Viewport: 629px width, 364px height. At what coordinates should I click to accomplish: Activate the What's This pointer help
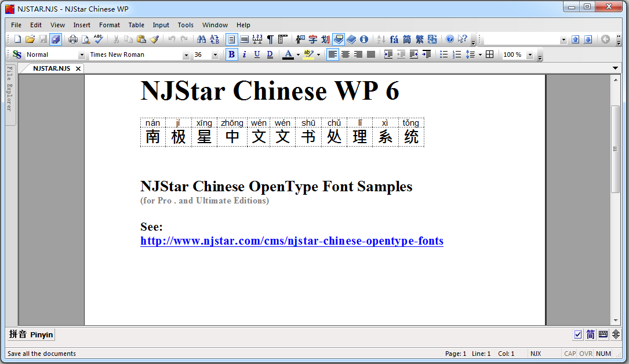click(x=463, y=39)
